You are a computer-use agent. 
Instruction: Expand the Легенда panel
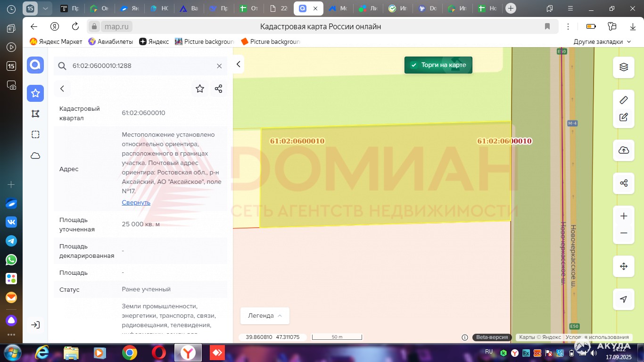264,316
